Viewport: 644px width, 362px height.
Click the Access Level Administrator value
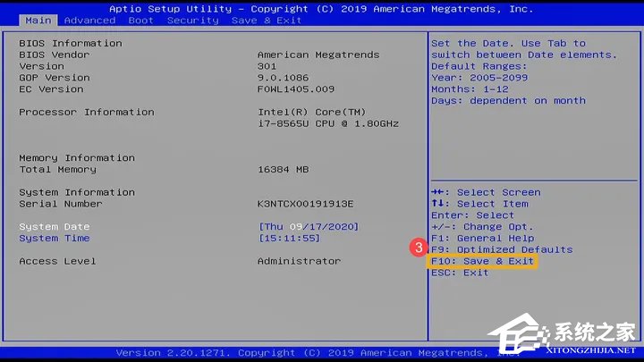[x=299, y=261]
